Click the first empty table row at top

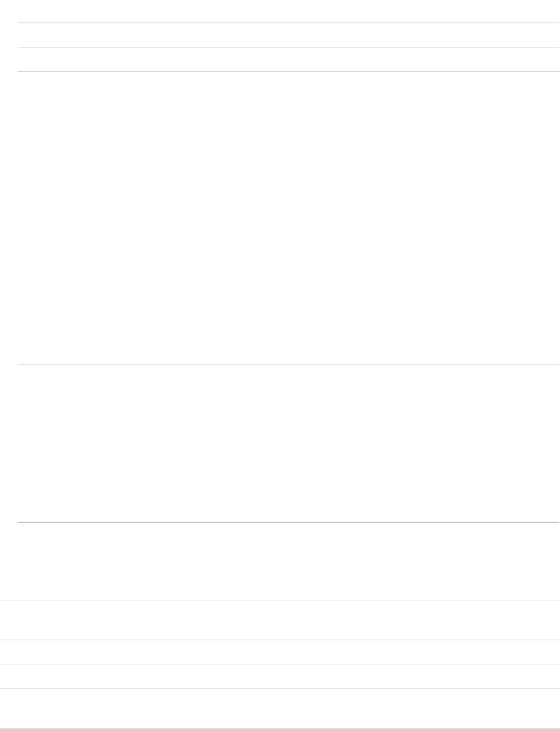289,35
